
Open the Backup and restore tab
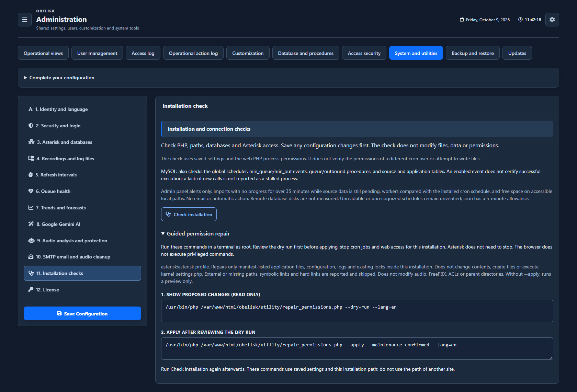click(x=473, y=53)
